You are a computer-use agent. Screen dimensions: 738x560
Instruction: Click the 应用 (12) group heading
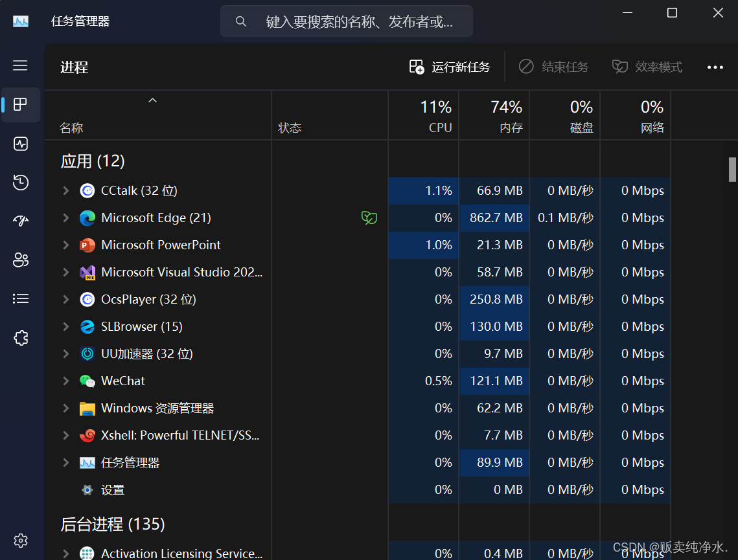pyautogui.click(x=93, y=161)
